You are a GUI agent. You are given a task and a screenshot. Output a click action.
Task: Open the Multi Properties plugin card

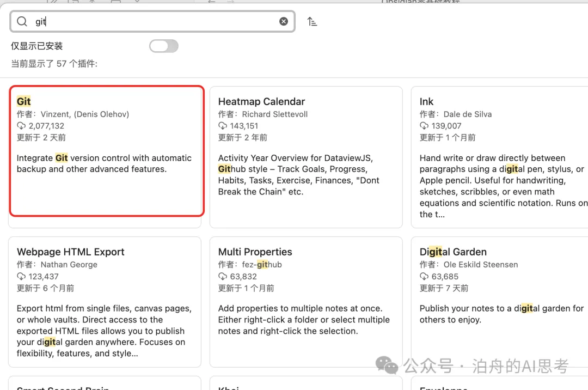click(x=306, y=302)
